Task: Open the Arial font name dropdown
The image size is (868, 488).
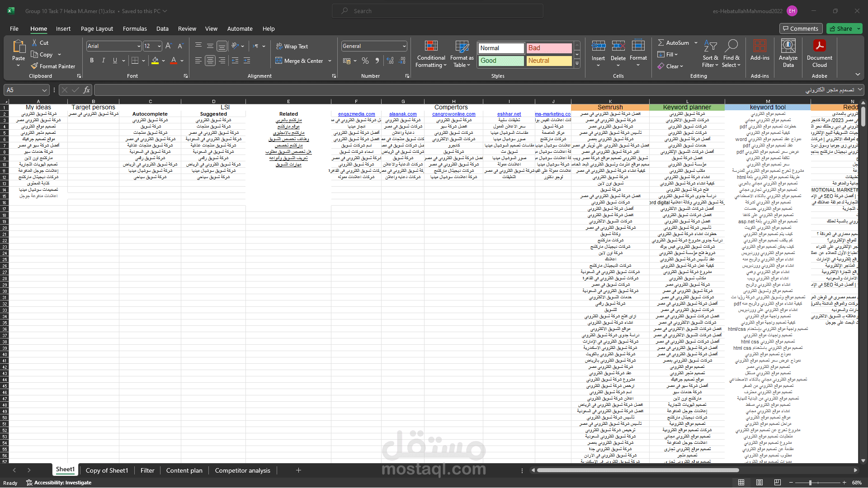Action: coord(138,46)
